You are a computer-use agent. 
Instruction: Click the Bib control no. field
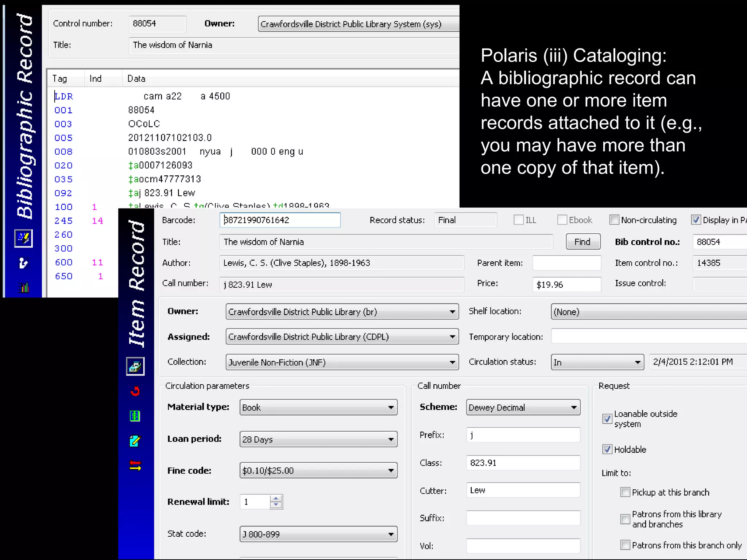(720, 242)
